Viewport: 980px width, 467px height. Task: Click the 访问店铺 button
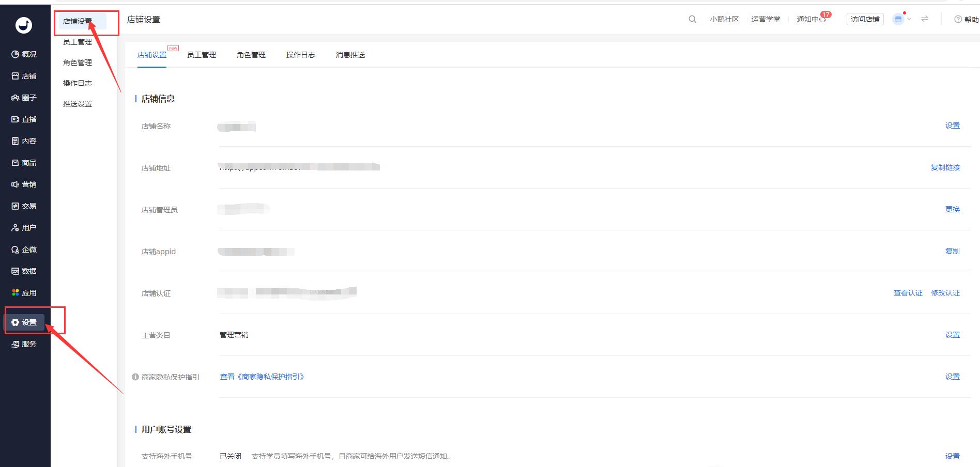(x=865, y=19)
